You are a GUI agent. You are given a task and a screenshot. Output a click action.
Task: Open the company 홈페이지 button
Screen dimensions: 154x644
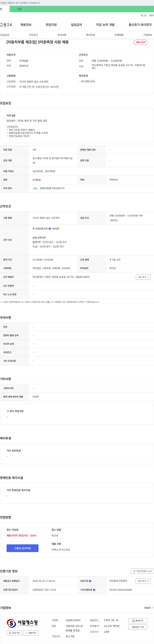[138, 621]
